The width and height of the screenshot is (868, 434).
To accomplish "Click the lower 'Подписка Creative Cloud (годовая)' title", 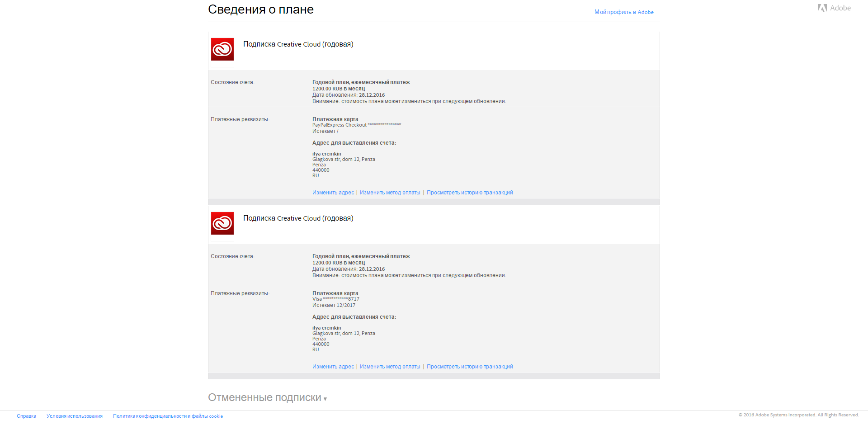I will point(298,218).
